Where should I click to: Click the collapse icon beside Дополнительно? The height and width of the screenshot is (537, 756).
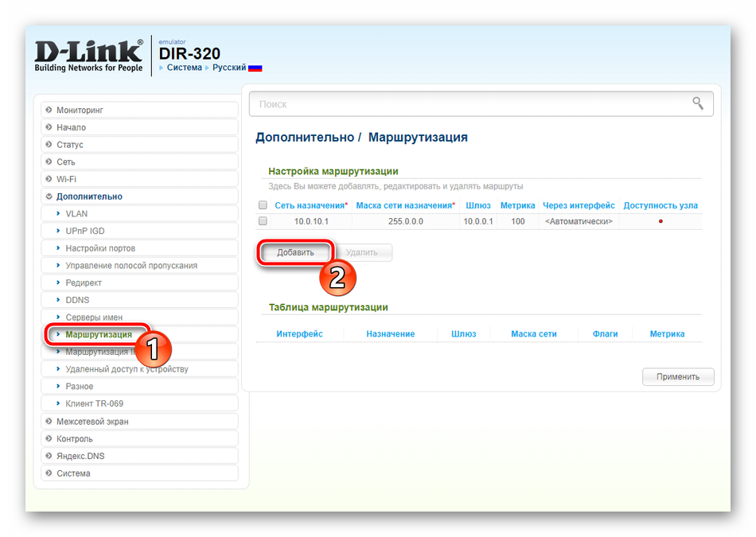[x=49, y=197]
